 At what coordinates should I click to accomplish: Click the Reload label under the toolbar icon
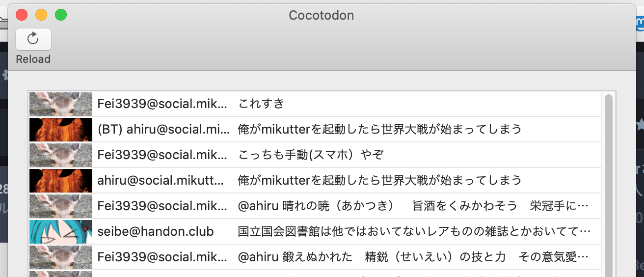33,59
